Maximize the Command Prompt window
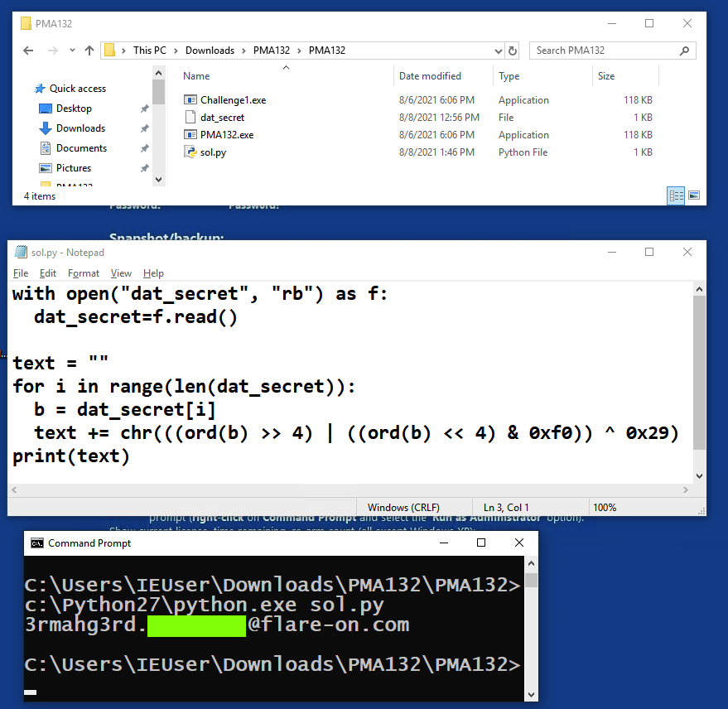Image resolution: width=728 pixels, height=709 pixels. click(481, 543)
